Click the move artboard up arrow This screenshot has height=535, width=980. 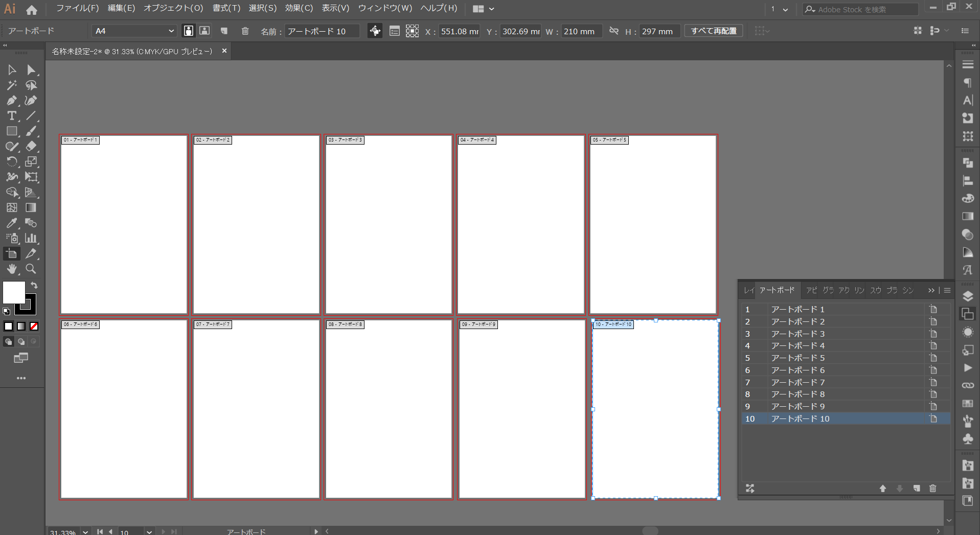(883, 489)
